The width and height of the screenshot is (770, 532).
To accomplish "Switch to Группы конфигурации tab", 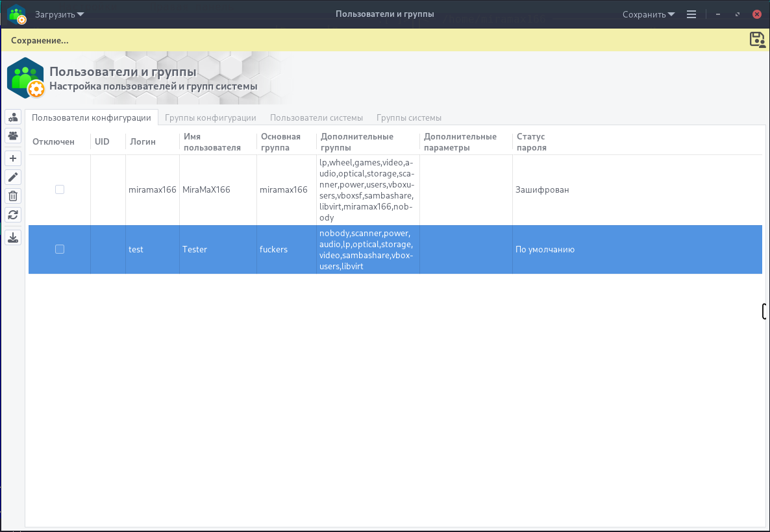I will (x=210, y=118).
